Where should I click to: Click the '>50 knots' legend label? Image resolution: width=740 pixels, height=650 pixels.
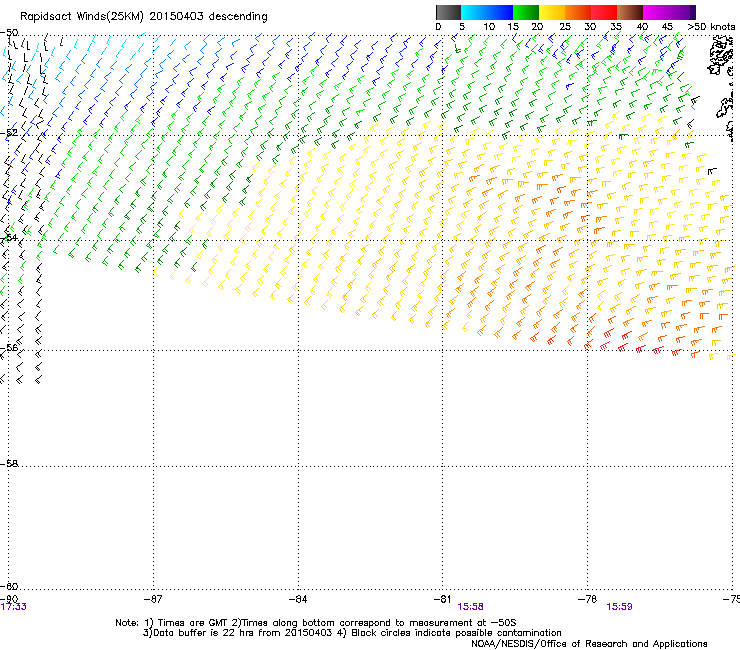[711, 27]
